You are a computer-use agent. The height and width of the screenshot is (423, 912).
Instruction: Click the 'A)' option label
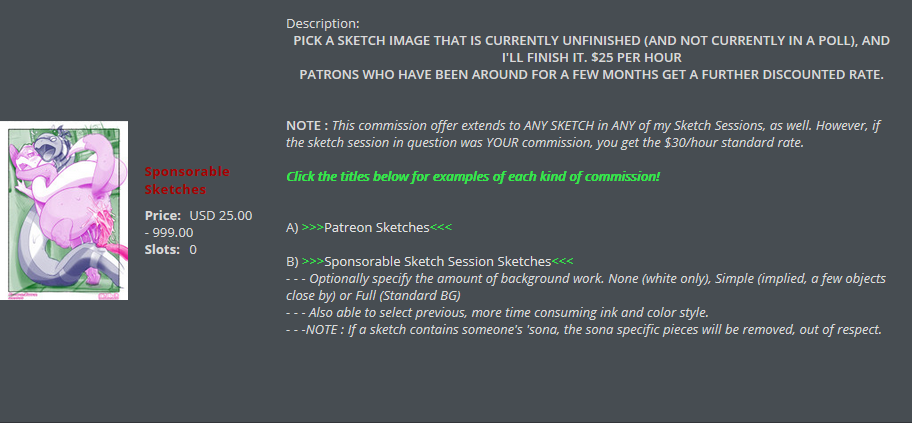292,228
